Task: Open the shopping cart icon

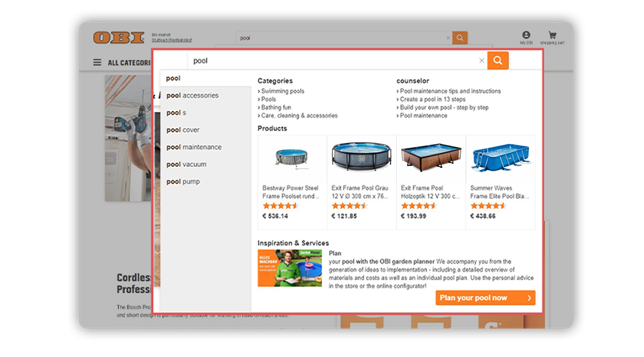Action: (x=552, y=38)
